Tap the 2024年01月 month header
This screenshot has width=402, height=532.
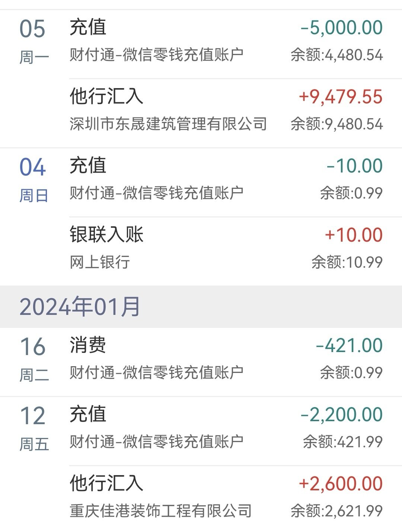[x=201, y=307]
